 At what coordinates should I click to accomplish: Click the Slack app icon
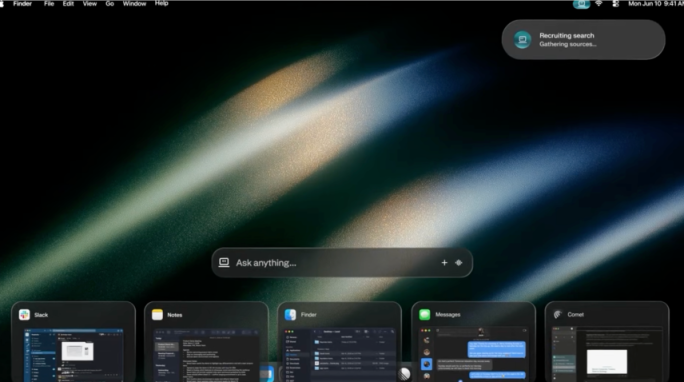[24, 314]
